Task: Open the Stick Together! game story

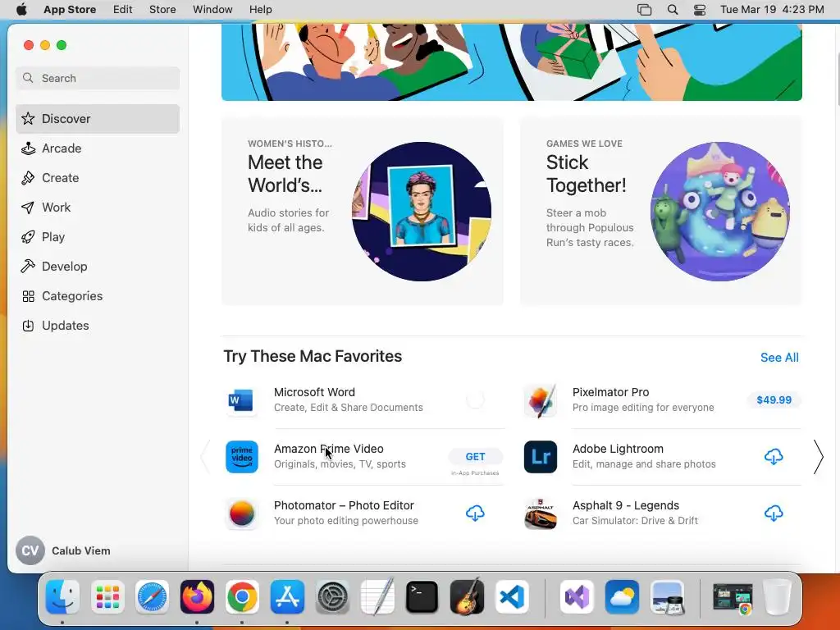Action: coord(661,211)
